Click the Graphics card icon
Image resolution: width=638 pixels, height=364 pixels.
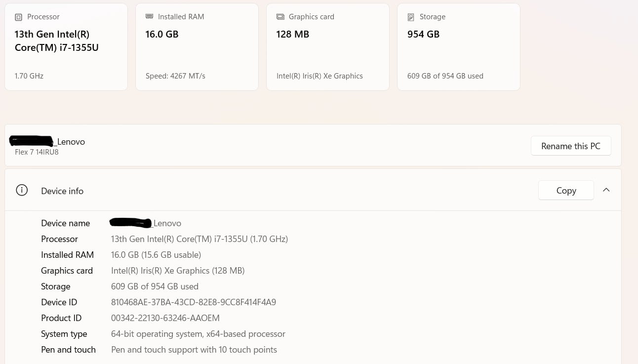280,17
